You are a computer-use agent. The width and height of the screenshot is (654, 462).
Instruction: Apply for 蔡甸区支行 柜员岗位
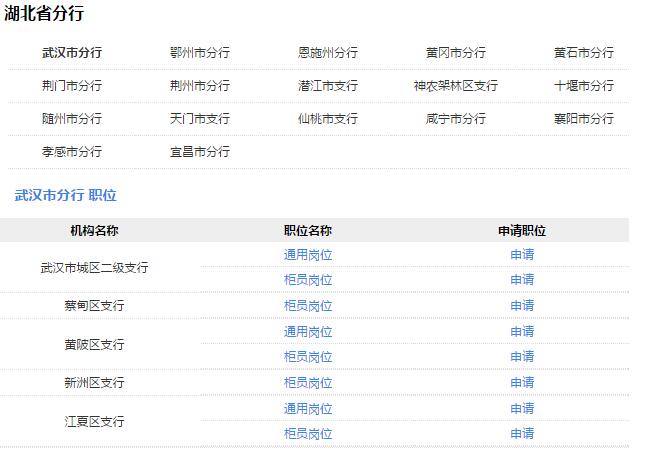522,306
